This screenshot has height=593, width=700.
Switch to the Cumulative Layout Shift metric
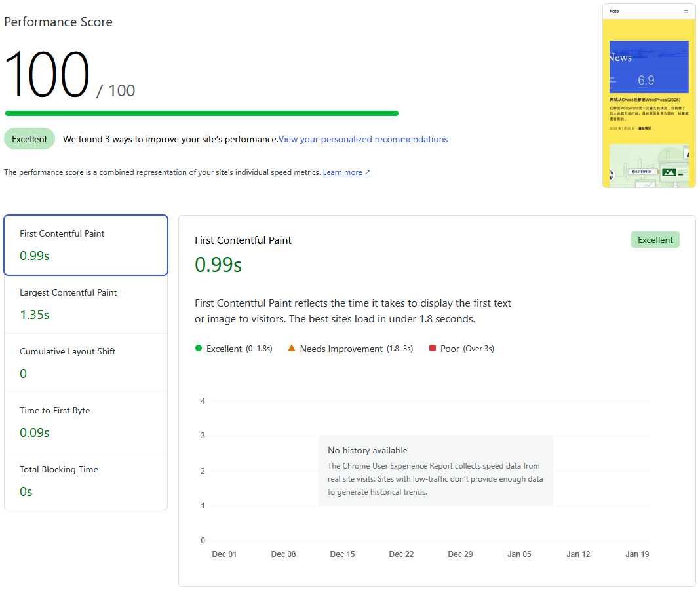pyautogui.click(x=85, y=363)
